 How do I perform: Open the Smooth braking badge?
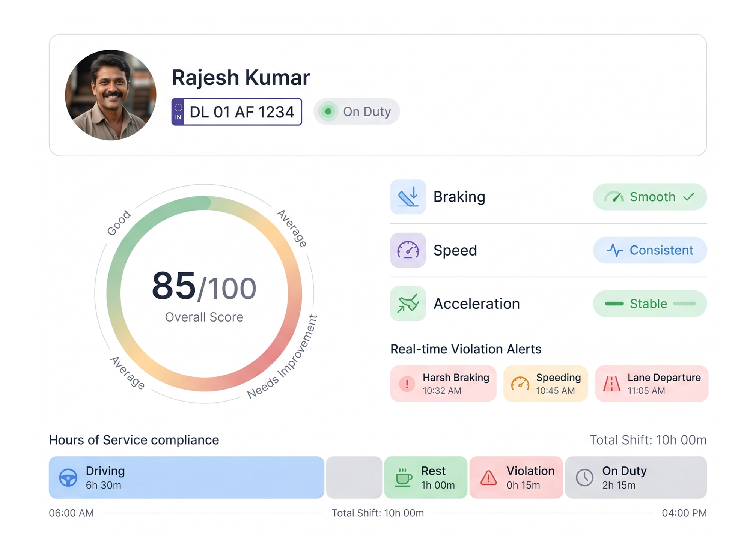click(650, 197)
